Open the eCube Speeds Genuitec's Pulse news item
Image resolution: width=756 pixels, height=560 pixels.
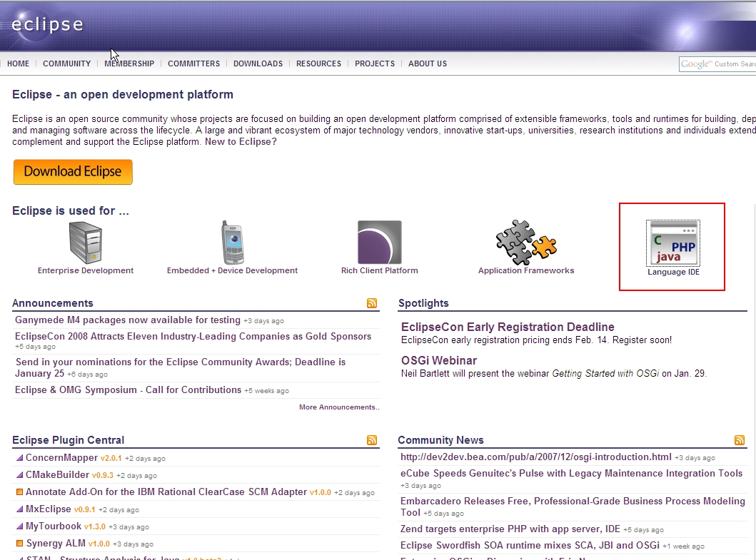click(x=571, y=473)
